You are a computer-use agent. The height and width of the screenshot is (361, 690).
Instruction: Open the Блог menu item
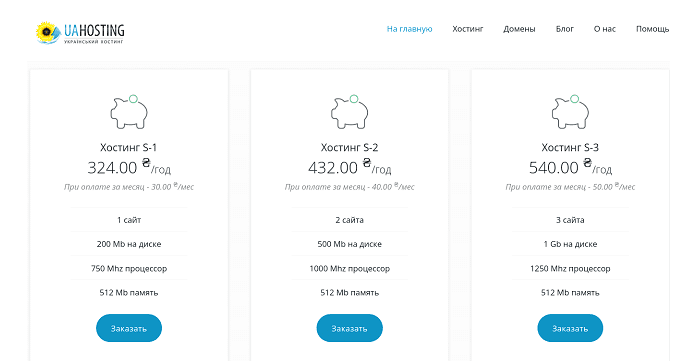pyautogui.click(x=565, y=29)
